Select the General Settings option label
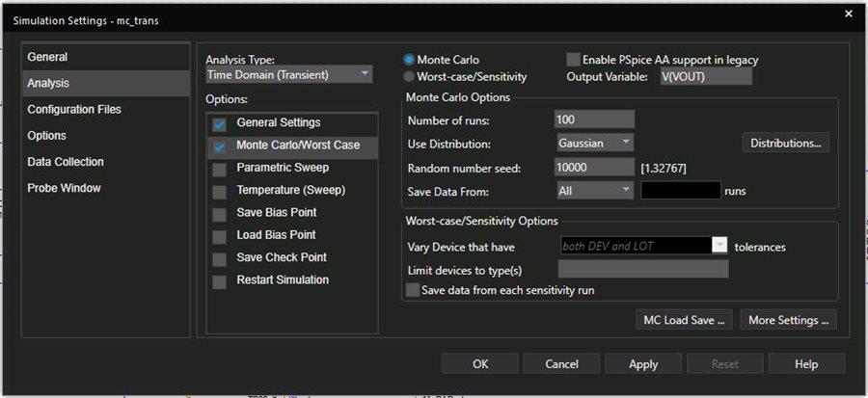 pos(279,122)
